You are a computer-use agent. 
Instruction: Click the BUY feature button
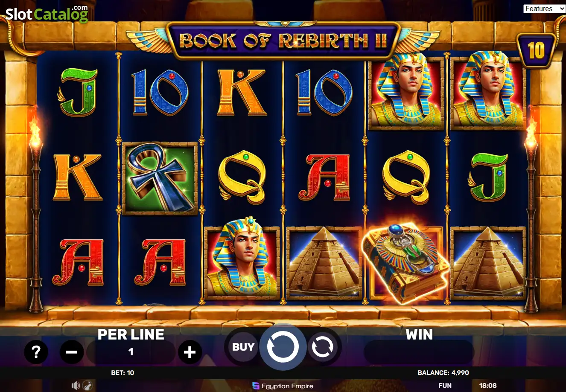[243, 347]
